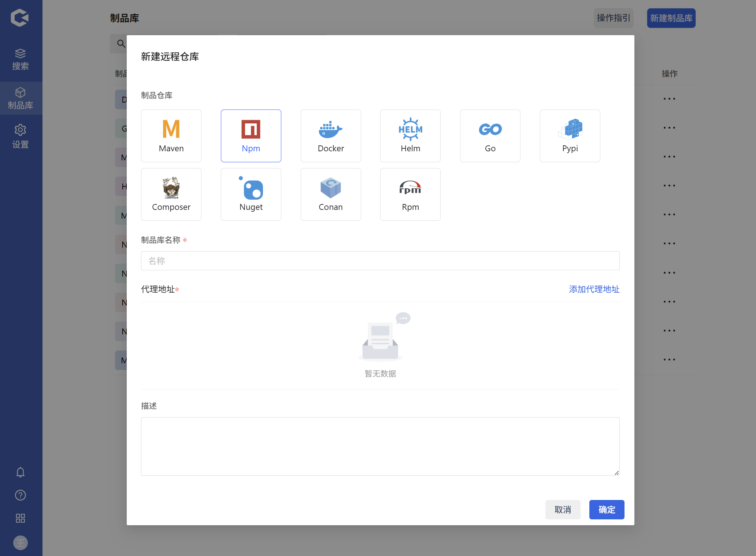
Task: Open the apps grid icon
Action: (21, 518)
